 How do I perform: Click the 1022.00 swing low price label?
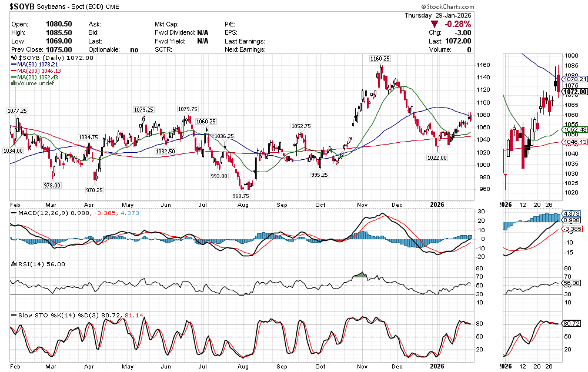point(437,157)
